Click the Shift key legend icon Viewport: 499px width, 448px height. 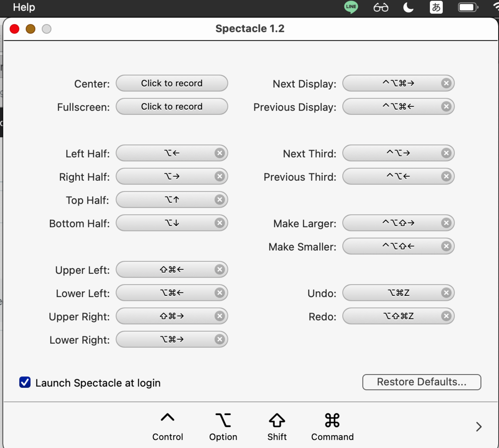coord(277,420)
